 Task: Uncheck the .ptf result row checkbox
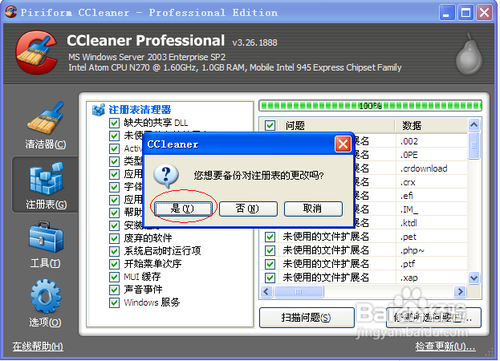(270, 264)
